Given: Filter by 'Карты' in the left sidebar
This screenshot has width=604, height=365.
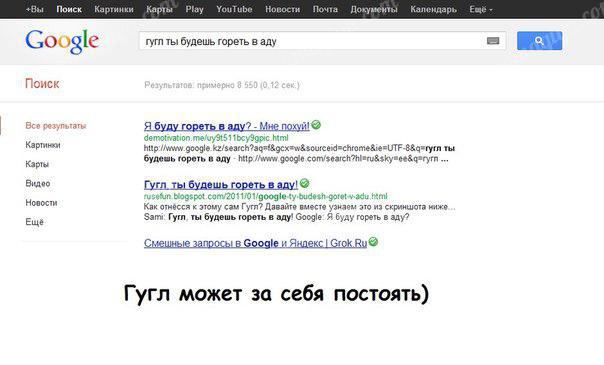Looking at the screenshot, I should (37, 164).
